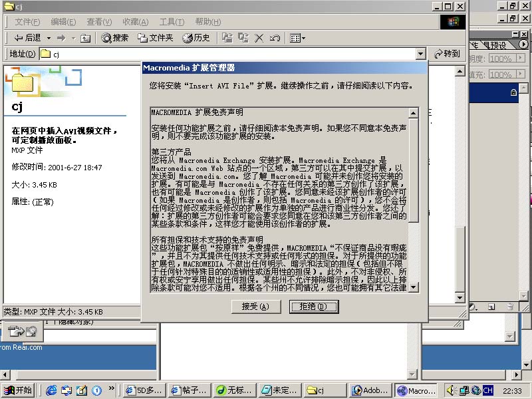Viewport: 532px width, 399px height.
Task: Switch to 未定… taskbar window
Action: tap(279, 390)
